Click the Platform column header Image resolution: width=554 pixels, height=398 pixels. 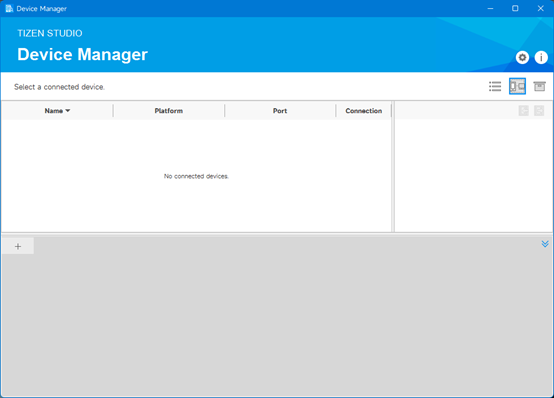(x=169, y=111)
